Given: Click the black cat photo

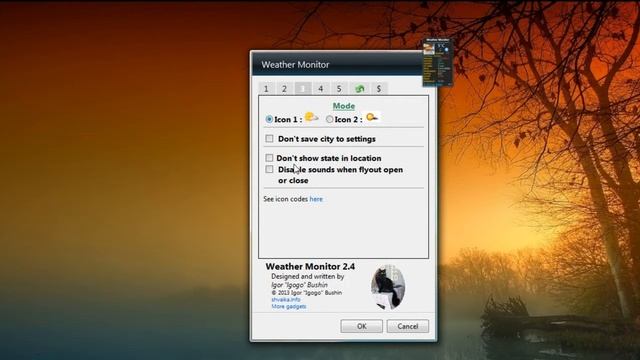Looking at the screenshot, I should point(388,287).
